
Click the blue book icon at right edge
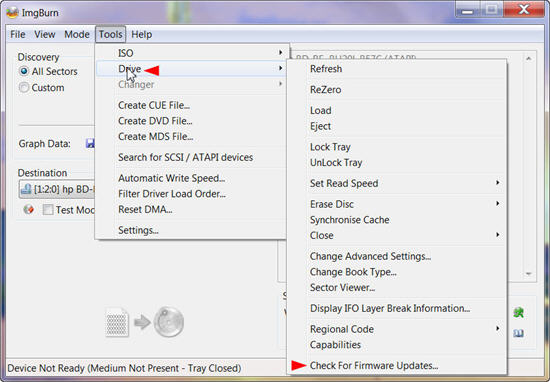(x=518, y=333)
